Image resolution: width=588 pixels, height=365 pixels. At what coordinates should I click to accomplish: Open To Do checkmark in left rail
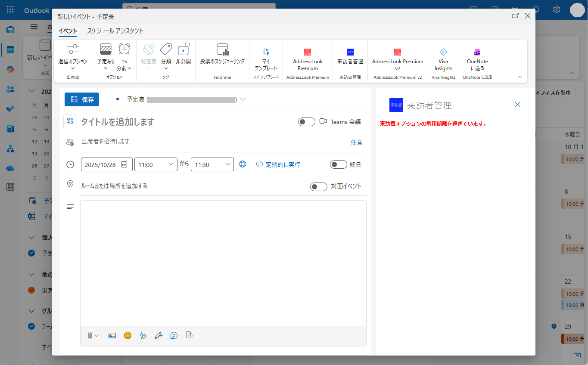coord(10,109)
